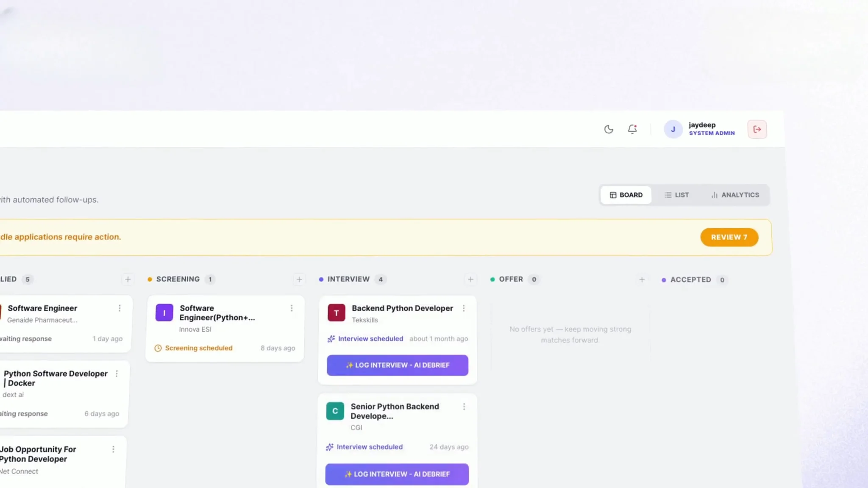Open Job Opportunity For Python Developer title
The width and height of the screenshot is (868, 488).
point(38,454)
